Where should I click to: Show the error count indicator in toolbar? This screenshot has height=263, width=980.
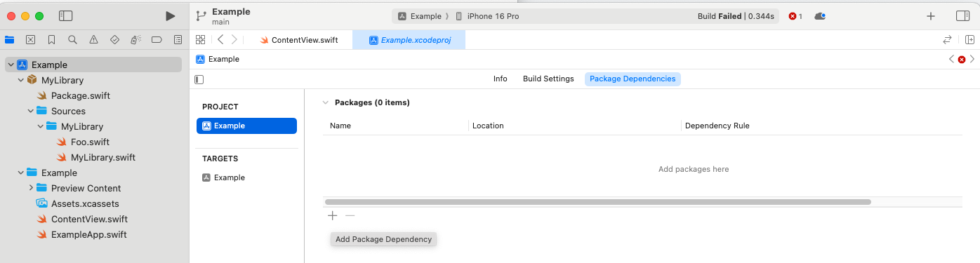[795, 16]
